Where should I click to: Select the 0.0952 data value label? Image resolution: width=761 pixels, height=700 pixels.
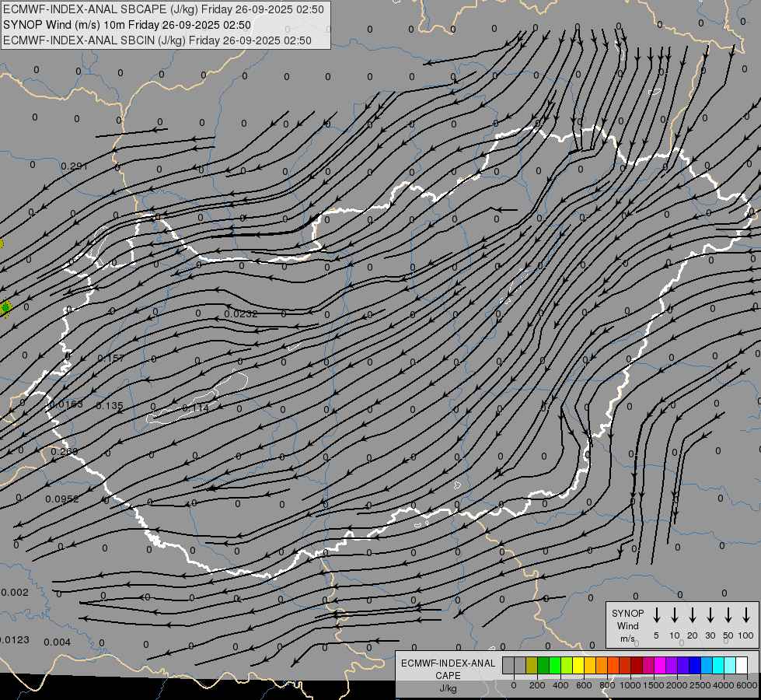click(62, 499)
